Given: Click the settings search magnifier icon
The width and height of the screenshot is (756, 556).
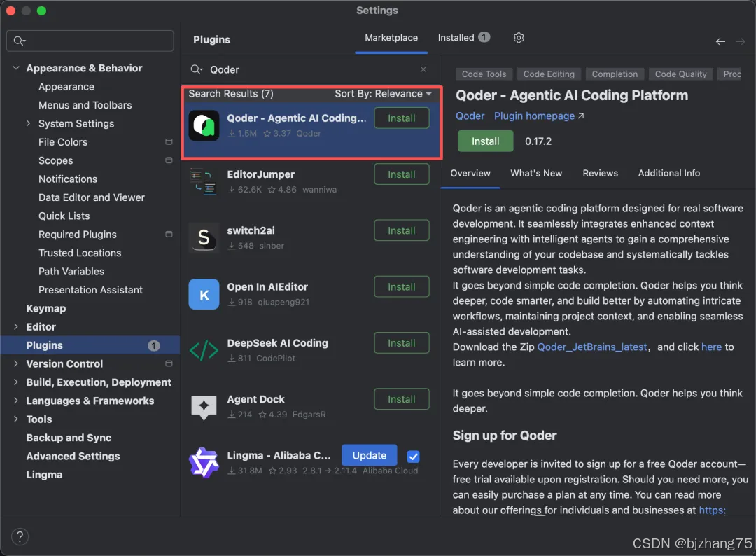Looking at the screenshot, I should (x=19, y=41).
